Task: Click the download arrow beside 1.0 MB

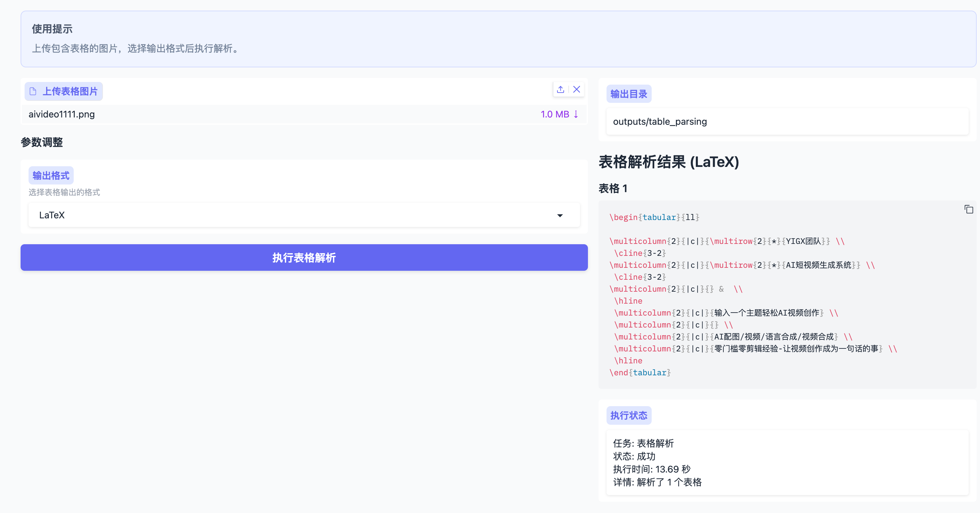Action: 576,114
